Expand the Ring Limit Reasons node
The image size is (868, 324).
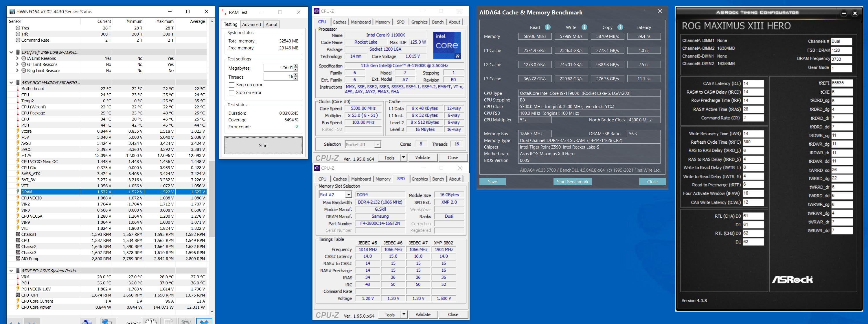pos(17,70)
